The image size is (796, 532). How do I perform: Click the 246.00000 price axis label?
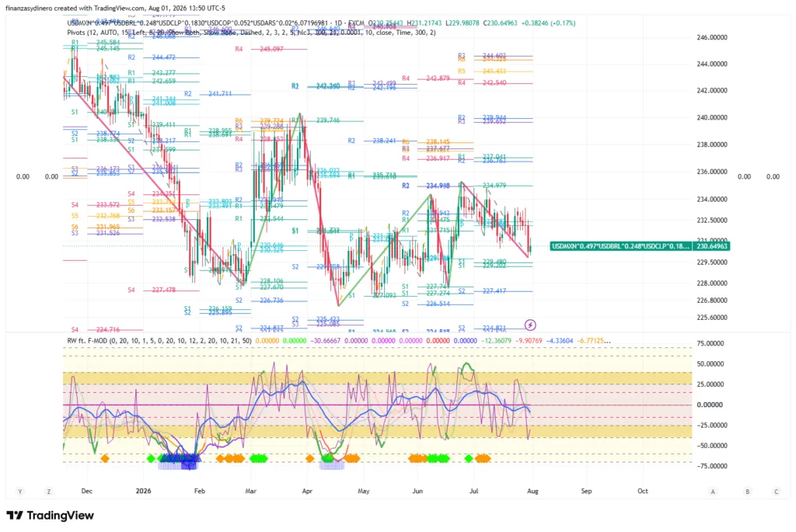(x=712, y=37)
